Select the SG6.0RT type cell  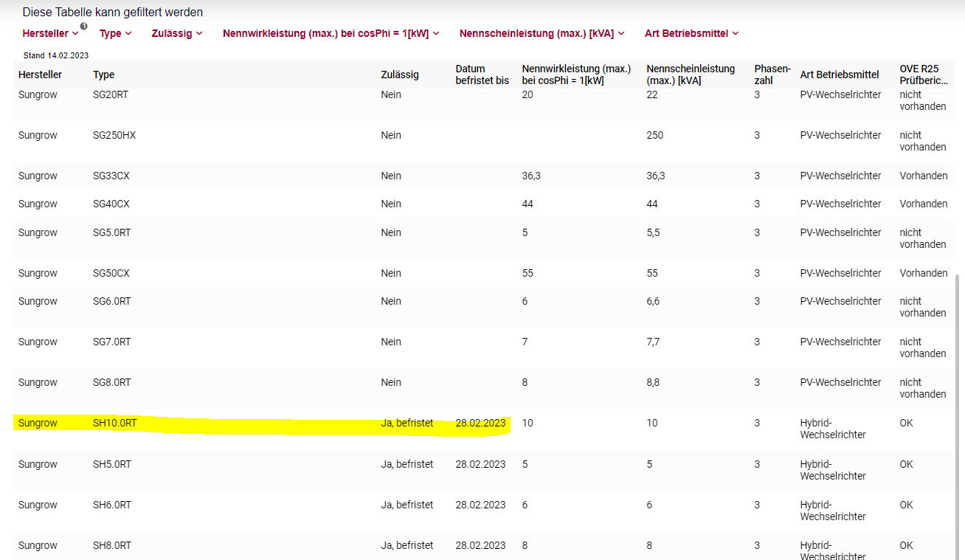point(112,301)
